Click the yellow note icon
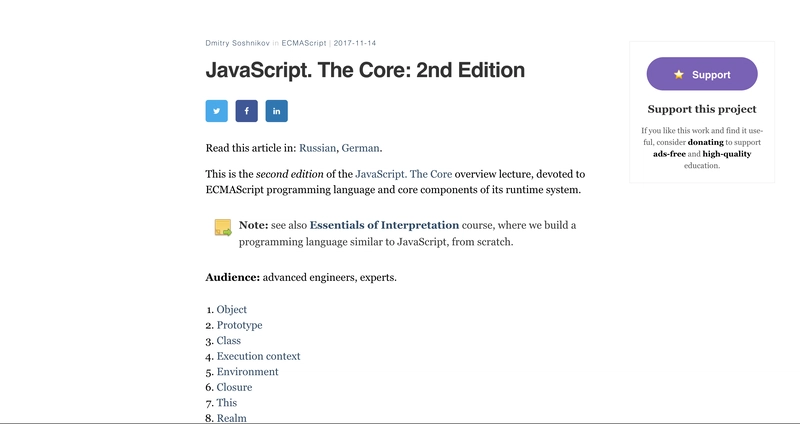This screenshot has width=800, height=424. pos(223,228)
